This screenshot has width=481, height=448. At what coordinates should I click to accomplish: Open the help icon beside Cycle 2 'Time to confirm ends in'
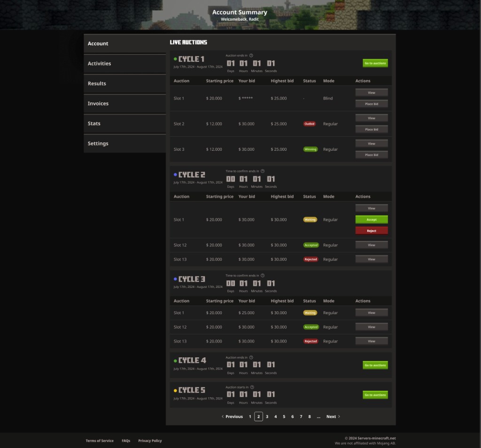263,171
